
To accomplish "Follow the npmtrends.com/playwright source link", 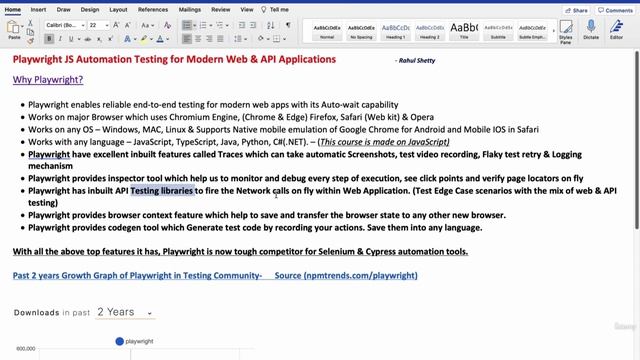I will [346, 276].
